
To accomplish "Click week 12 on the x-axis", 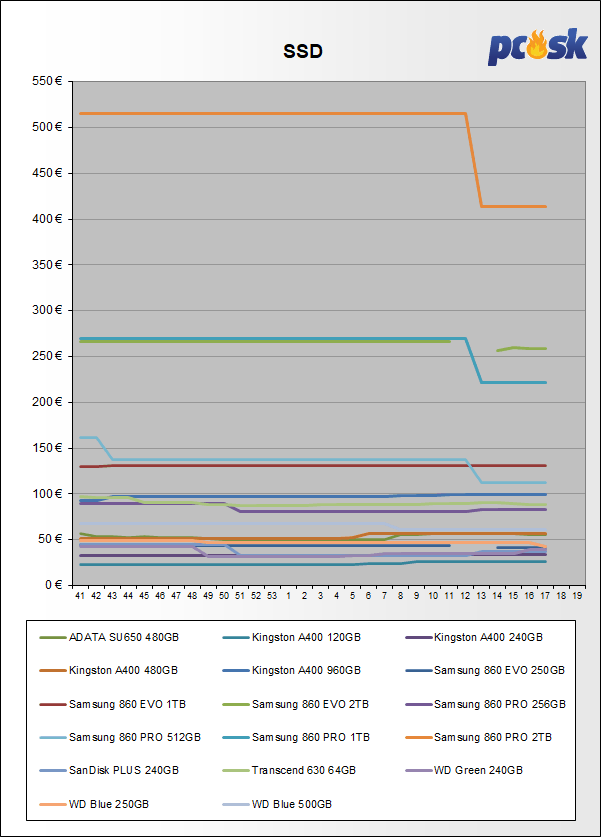I will click(465, 596).
